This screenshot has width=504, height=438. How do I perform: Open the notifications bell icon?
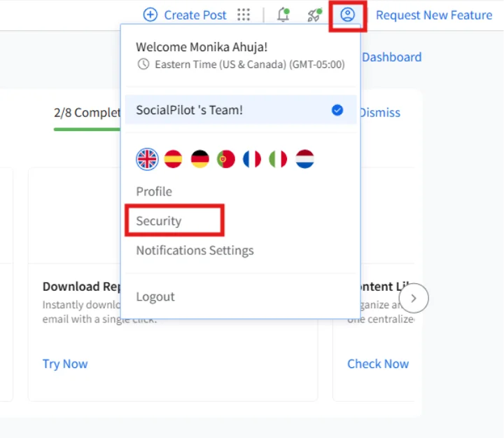(283, 15)
